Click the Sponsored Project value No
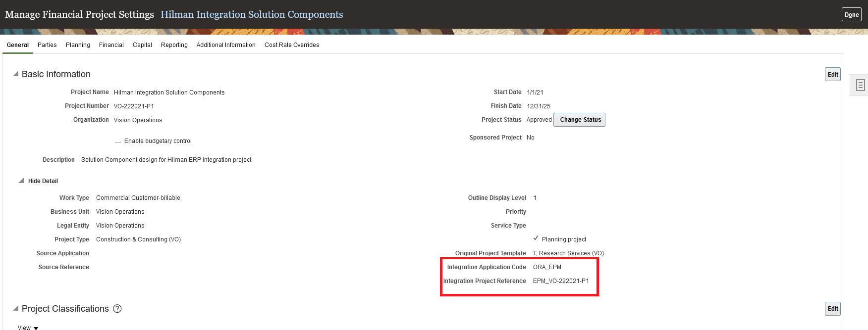This screenshot has width=868, height=330. pos(531,138)
